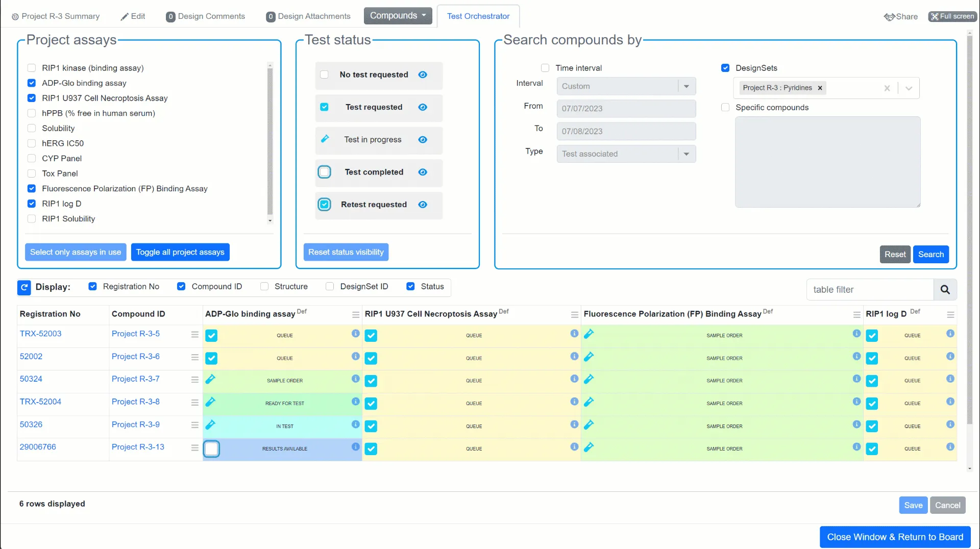Enable the hERG IC50 assay checkbox

(x=32, y=143)
